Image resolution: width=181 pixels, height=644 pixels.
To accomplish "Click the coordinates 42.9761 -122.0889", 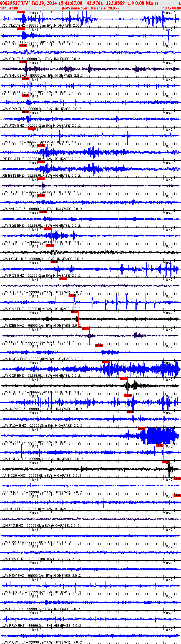I will point(106,3).
